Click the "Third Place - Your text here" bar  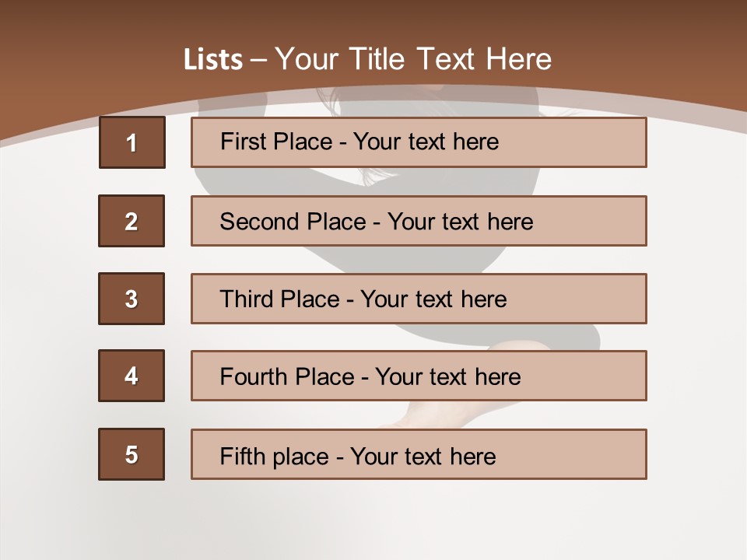(419, 299)
